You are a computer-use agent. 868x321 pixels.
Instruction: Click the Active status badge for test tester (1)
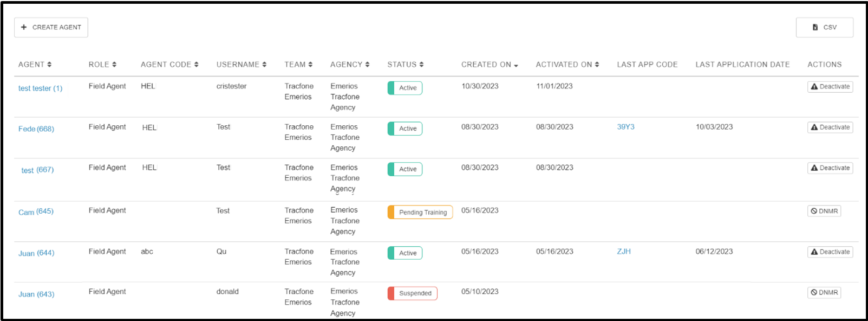coord(405,88)
